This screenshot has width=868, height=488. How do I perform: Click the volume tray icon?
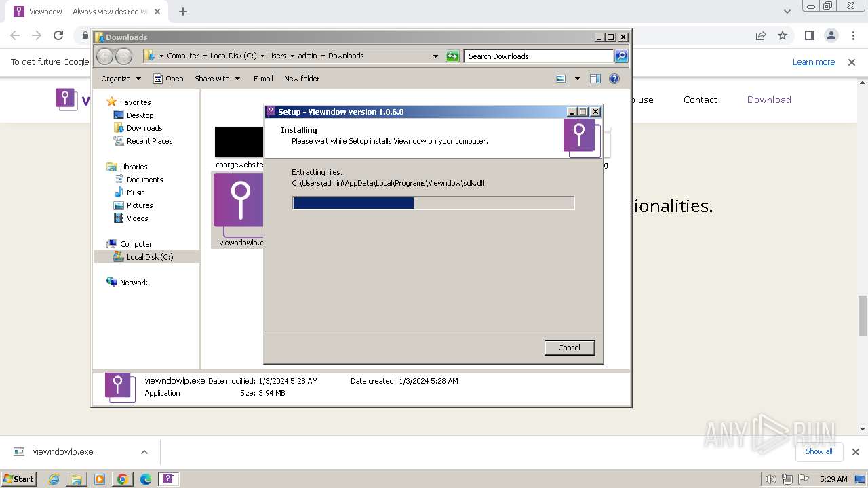[771, 479]
